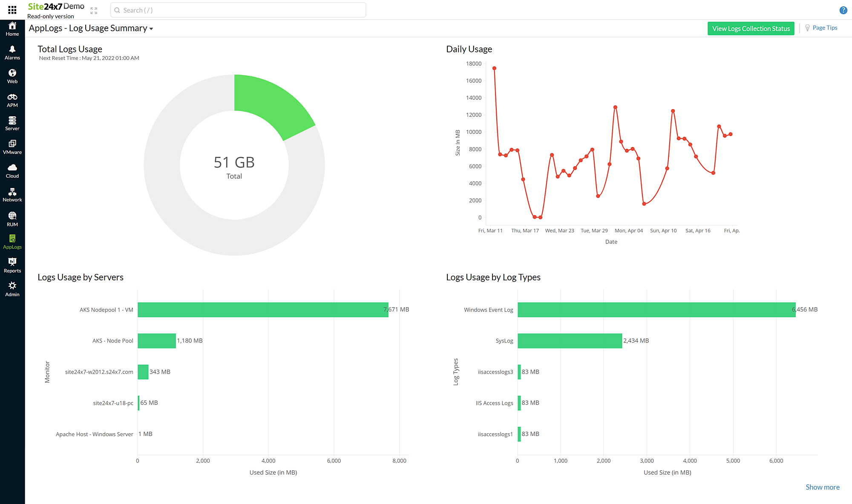Open the apps grid menu icon
The image size is (852, 504).
click(12, 9)
